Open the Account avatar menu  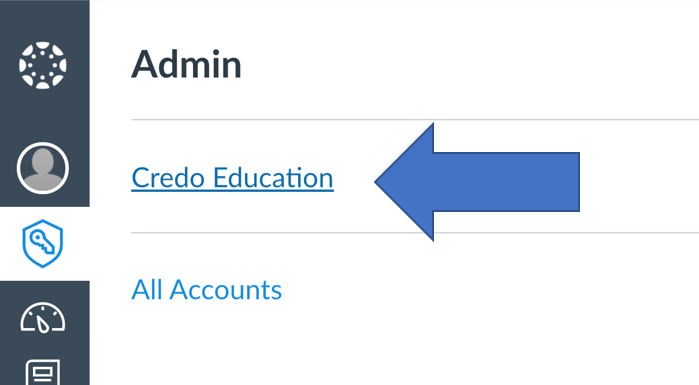click(x=43, y=168)
